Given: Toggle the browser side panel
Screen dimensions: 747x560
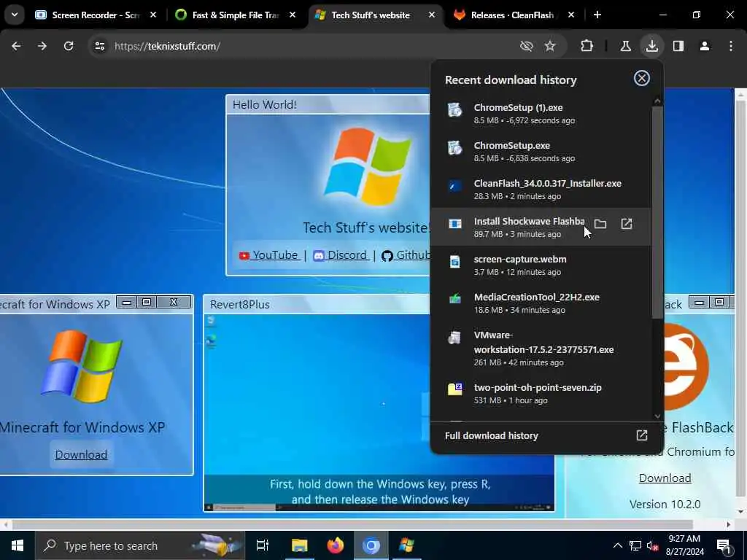Looking at the screenshot, I should click(x=678, y=46).
